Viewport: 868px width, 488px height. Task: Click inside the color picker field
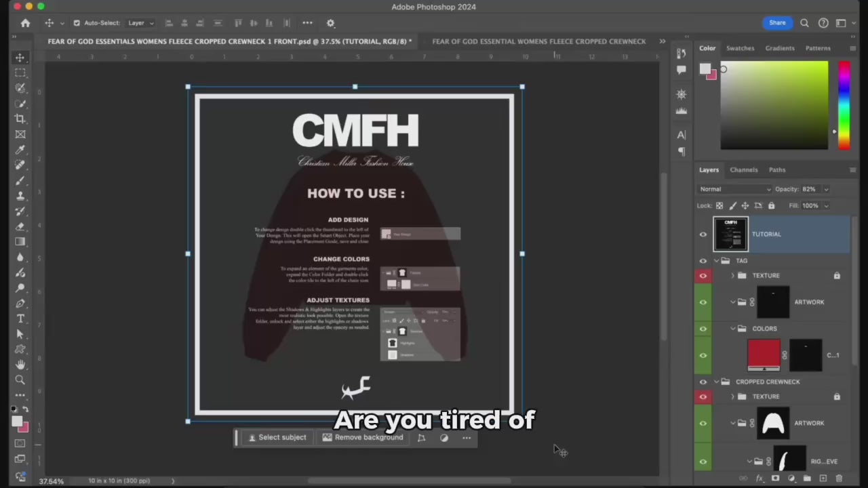(774, 105)
